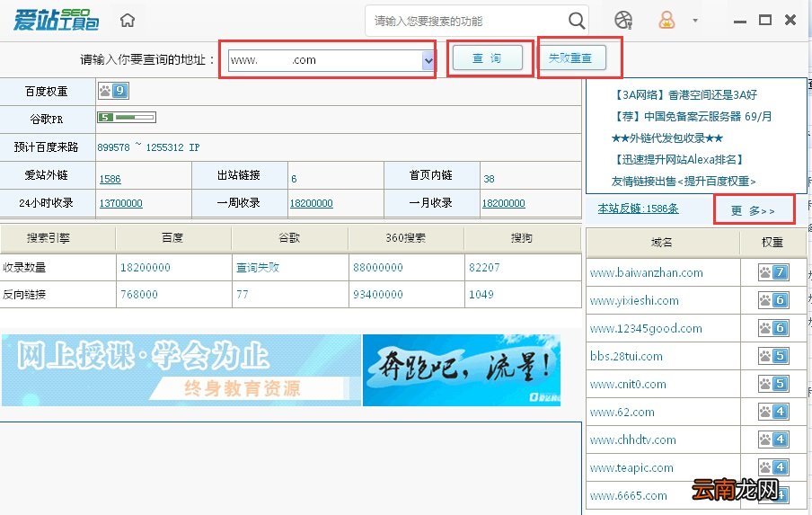Open the 外链代发包收录 ad link
The width and height of the screenshot is (812, 515).
(x=667, y=138)
